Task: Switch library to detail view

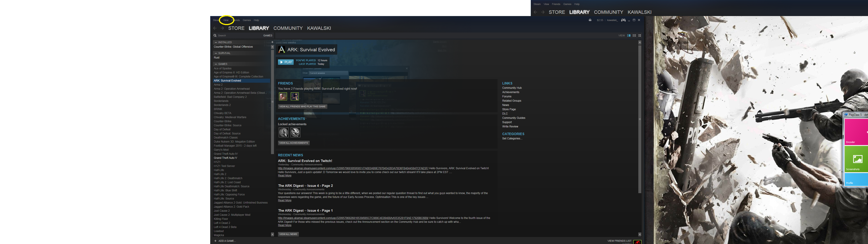Action: (629, 35)
